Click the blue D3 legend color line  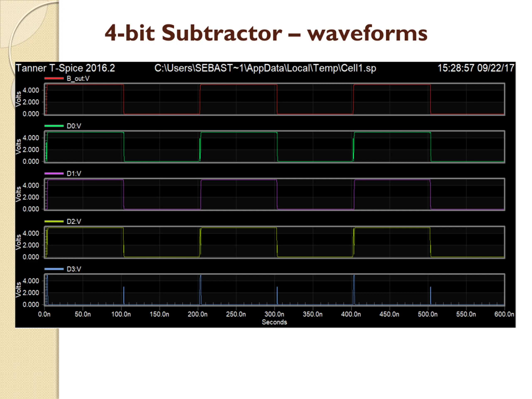[54, 269]
